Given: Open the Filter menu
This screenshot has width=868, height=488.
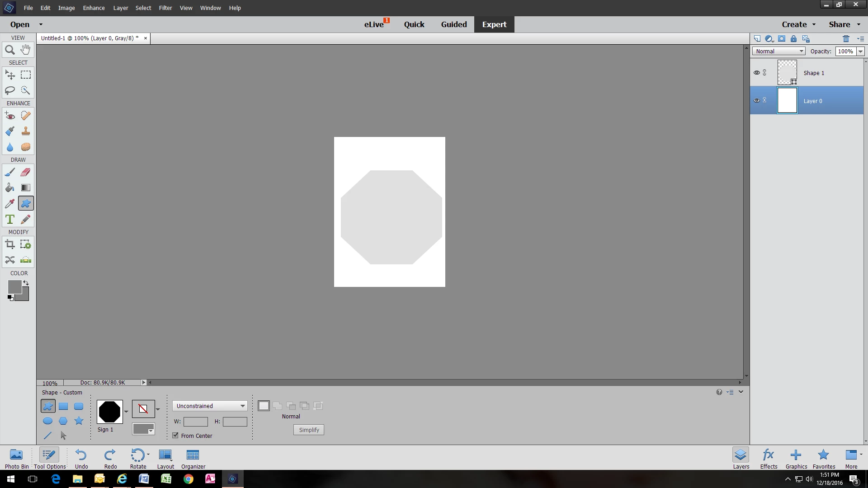Looking at the screenshot, I should (x=165, y=8).
